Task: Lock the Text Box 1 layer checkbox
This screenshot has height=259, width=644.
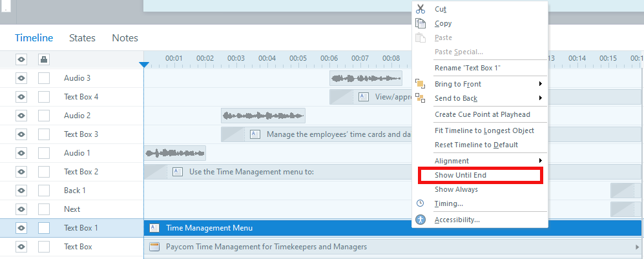Action: (x=44, y=228)
